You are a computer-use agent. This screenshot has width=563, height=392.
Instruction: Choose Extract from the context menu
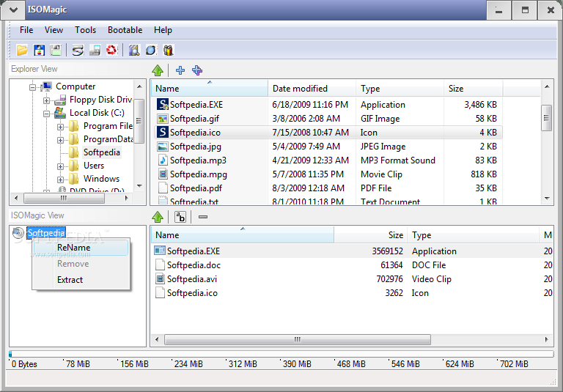81,280
